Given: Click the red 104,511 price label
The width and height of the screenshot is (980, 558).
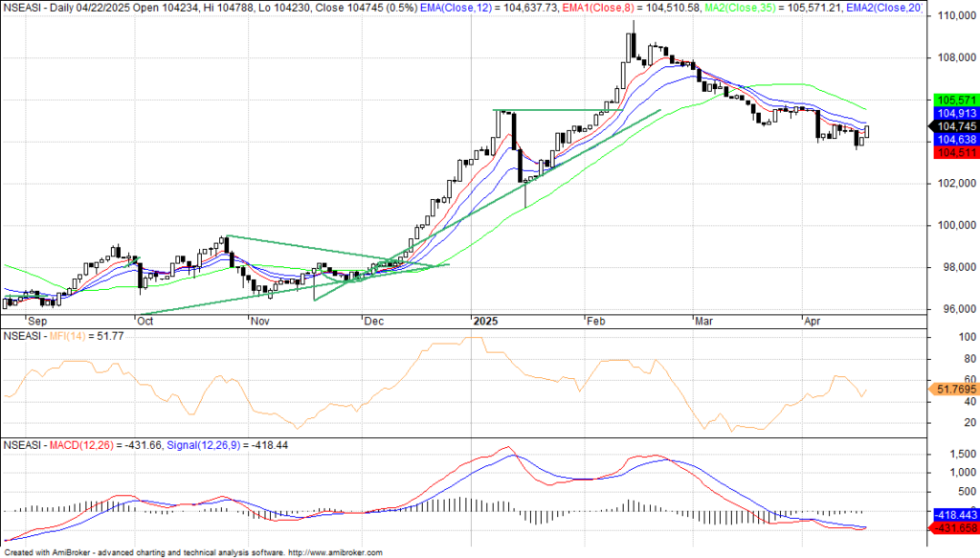Looking at the screenshot, I should click(954, 153).
